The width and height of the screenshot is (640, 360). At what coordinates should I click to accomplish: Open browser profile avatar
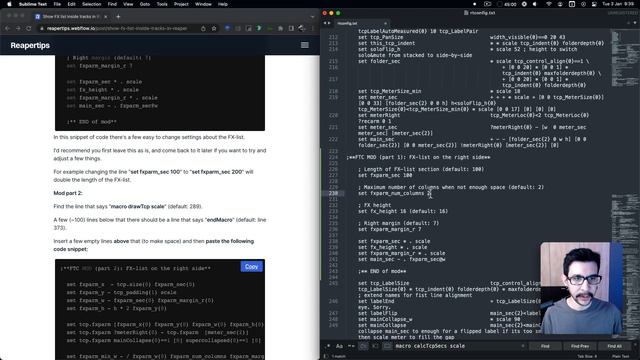302,28
